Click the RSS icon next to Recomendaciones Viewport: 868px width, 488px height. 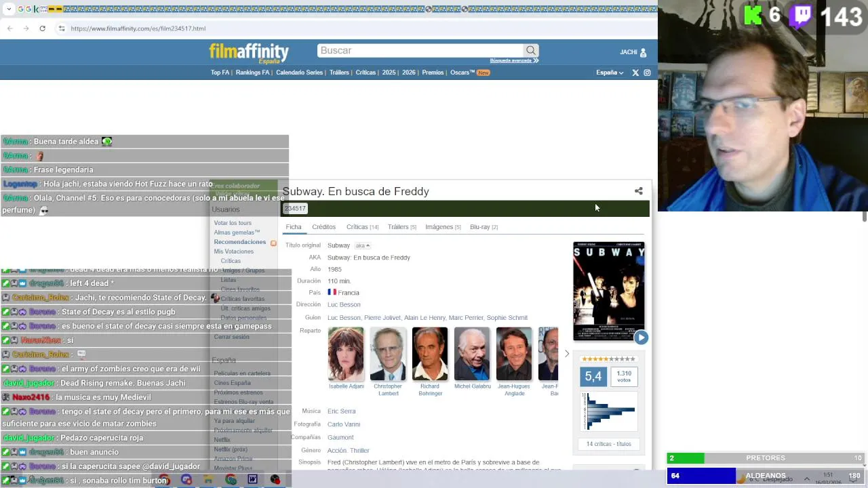(x=273, y=243)
